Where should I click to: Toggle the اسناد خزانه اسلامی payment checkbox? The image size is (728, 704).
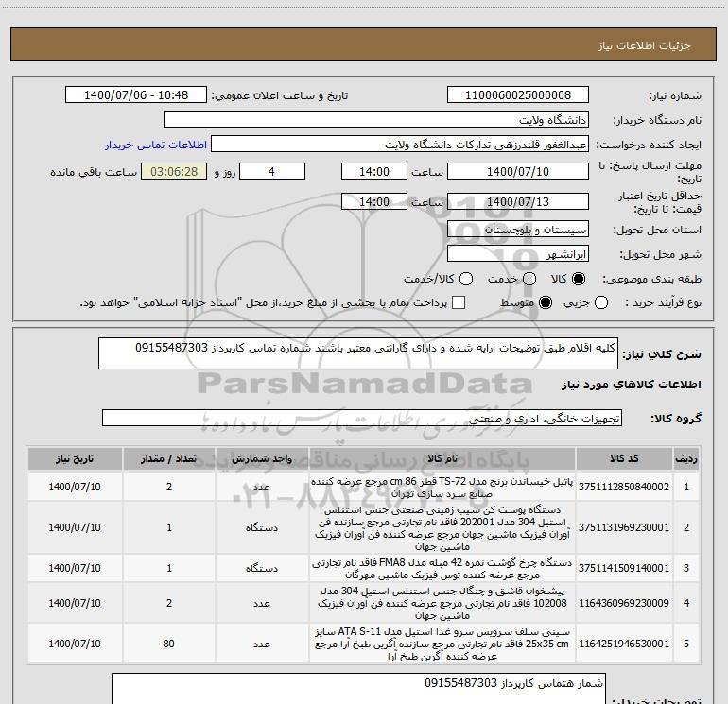point(459,302)
